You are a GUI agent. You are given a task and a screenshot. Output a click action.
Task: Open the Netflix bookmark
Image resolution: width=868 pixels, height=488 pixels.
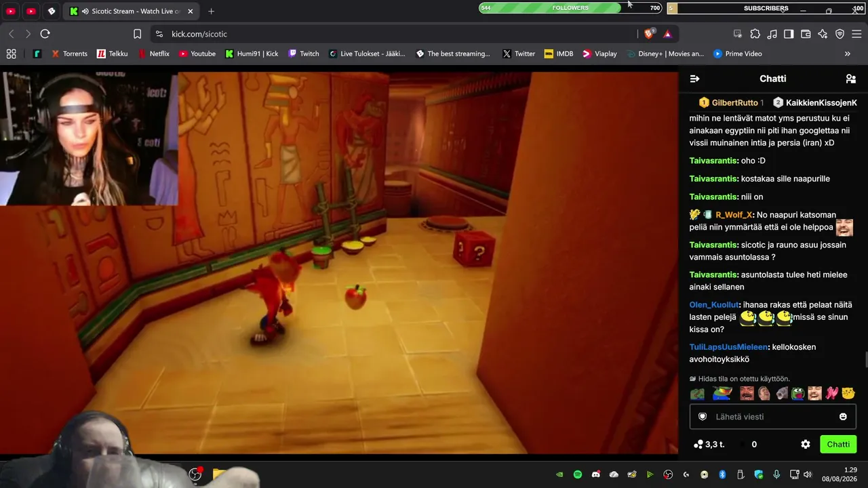(154, 54)
